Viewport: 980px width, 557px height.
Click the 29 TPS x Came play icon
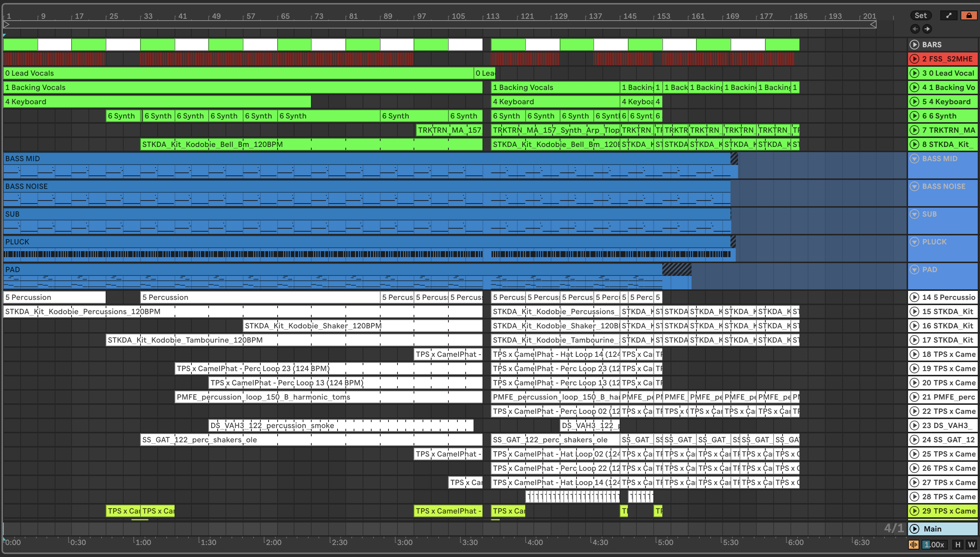(914, 511)
